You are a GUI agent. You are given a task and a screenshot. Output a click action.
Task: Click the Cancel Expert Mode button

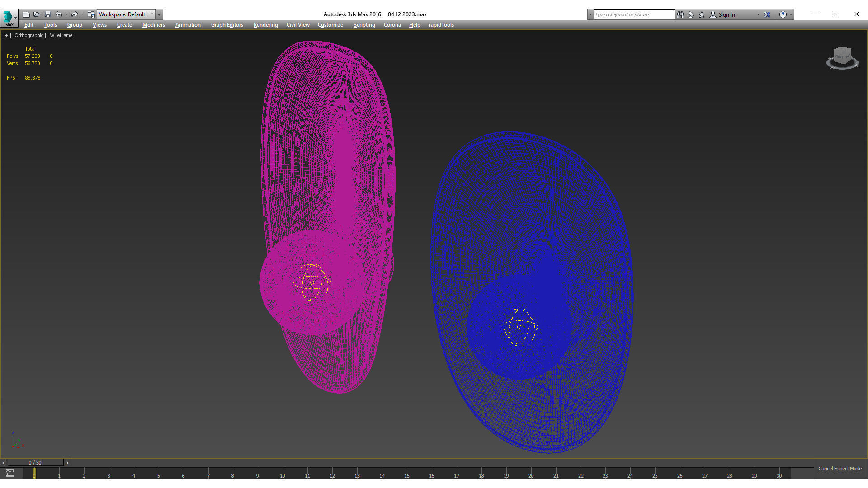point(840,469)
